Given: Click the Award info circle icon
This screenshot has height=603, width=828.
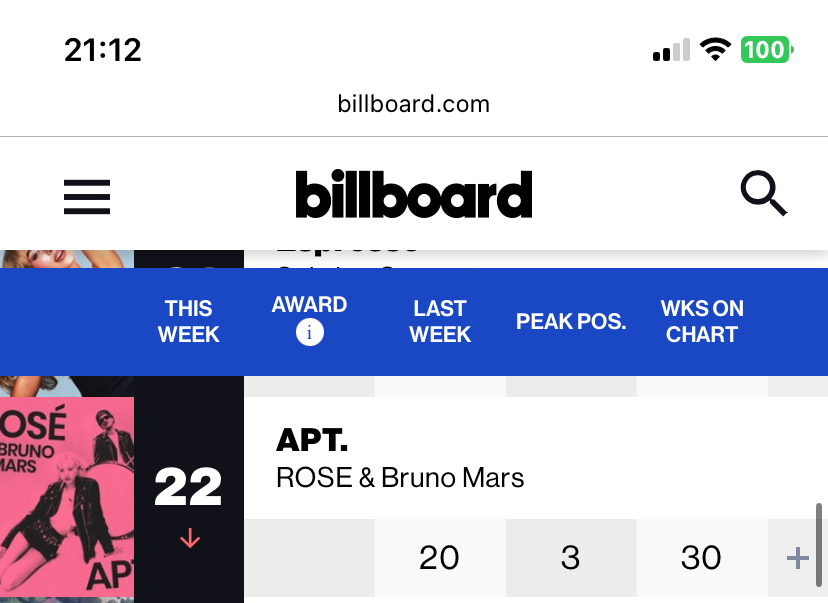Looking at the screenshot, I should 309,333.
